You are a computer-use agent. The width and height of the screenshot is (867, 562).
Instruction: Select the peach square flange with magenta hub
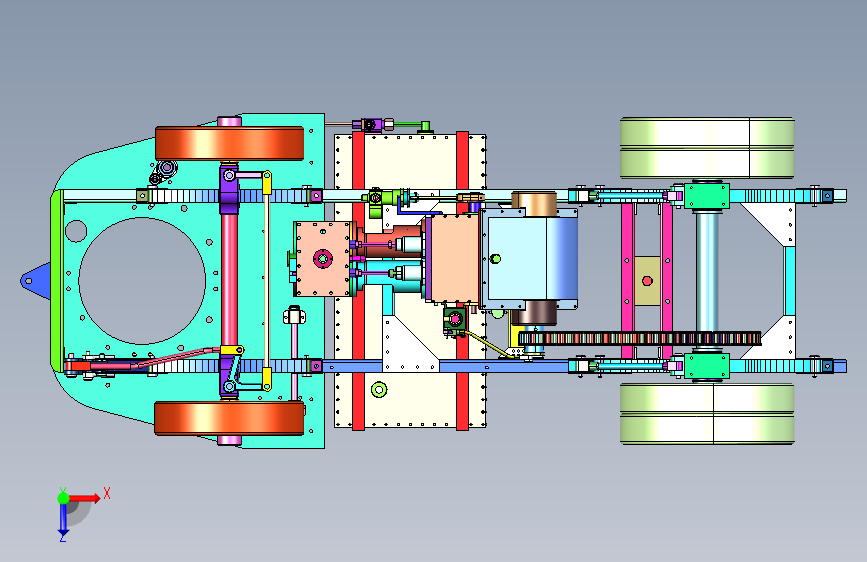point(323,258)
